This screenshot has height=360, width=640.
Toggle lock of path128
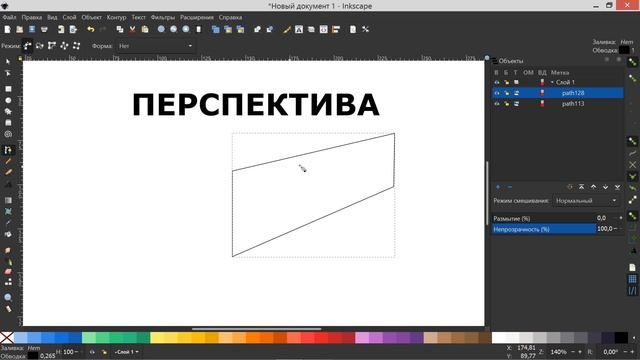click(x=507, y=93)
